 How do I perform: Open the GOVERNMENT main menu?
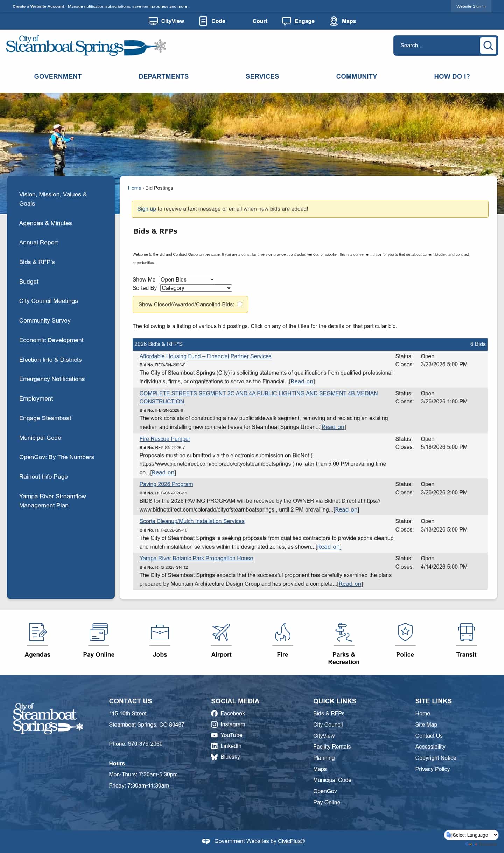[58, 76]
